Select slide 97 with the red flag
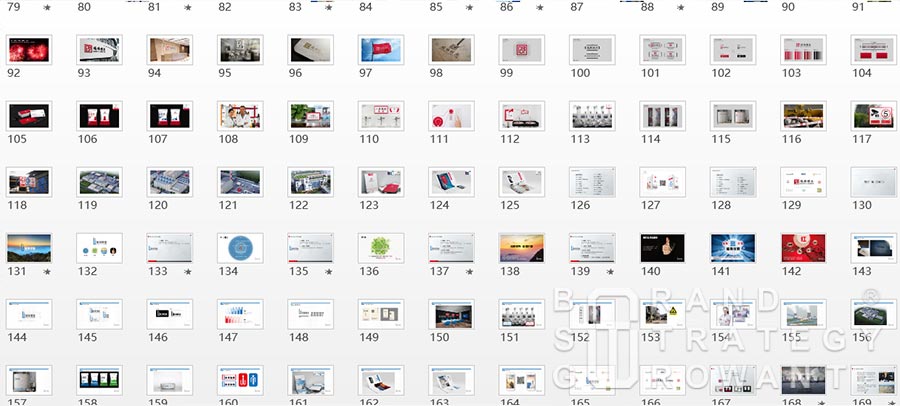Viewport: 900px width, 406px height. click(x=380, y=50)
